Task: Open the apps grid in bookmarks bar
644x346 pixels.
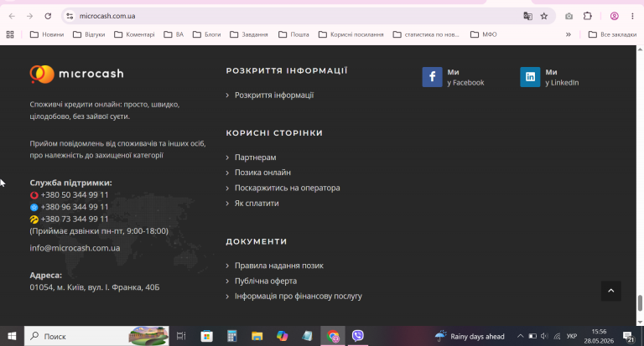Action: (10, 34)
